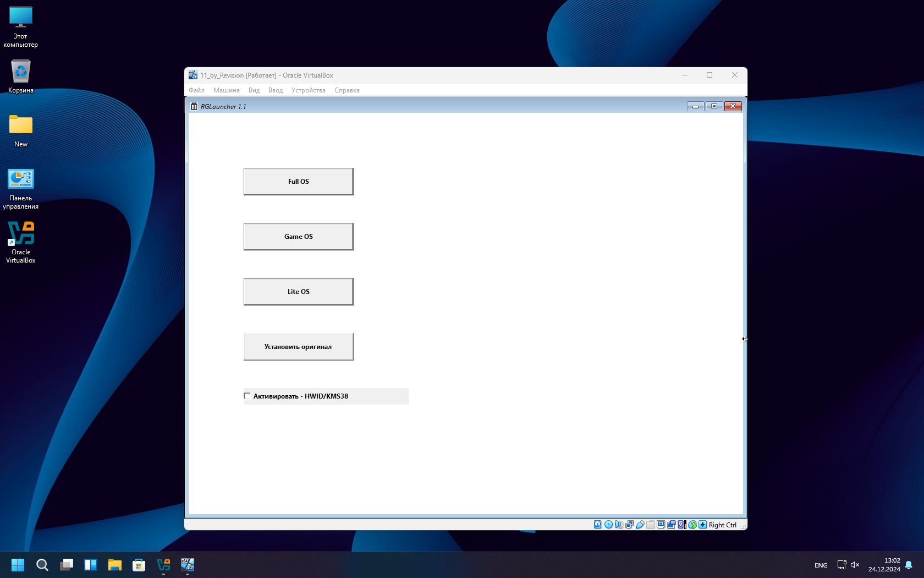Image resolution: width=924 pixels, height=578 pixels.
Task: Click the hard disk activity status icon
Action: [597, 525]
